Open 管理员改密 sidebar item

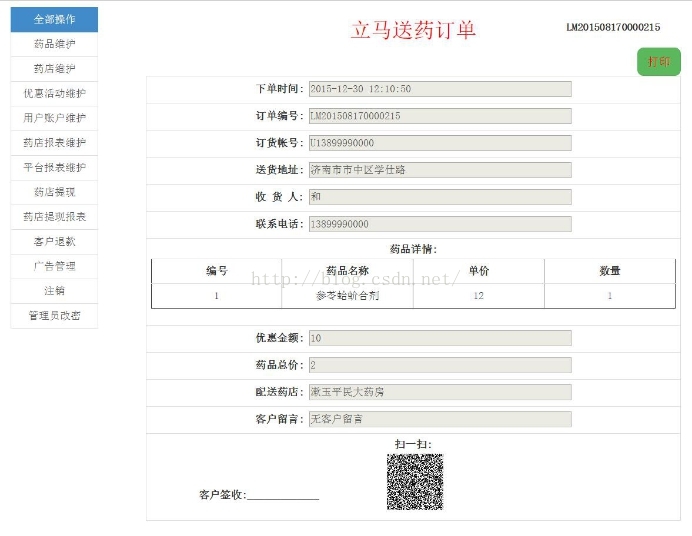(x=54, y=316)
